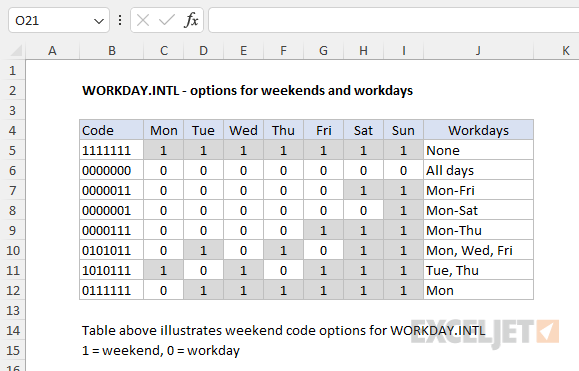Select row 13 header
The height and width of the screenshot is (371, 579).
[x=13, y=310]
